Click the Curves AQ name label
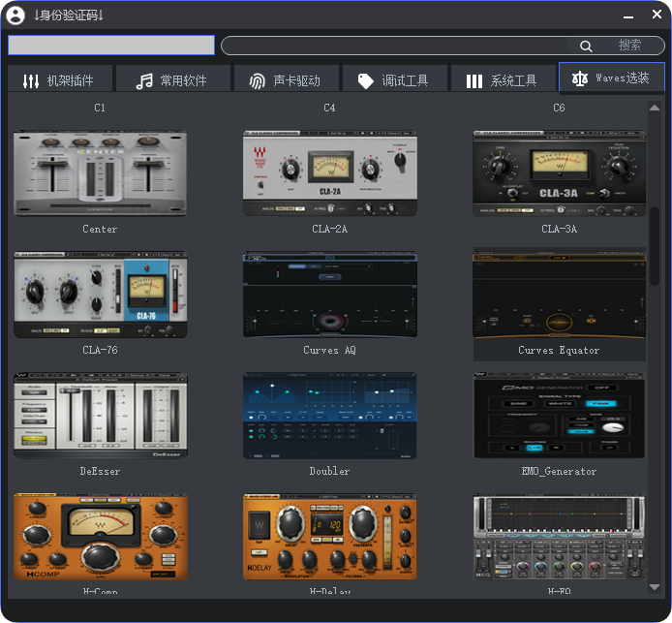Viewport: 672px width, 623px height. [x=329, y=350]
